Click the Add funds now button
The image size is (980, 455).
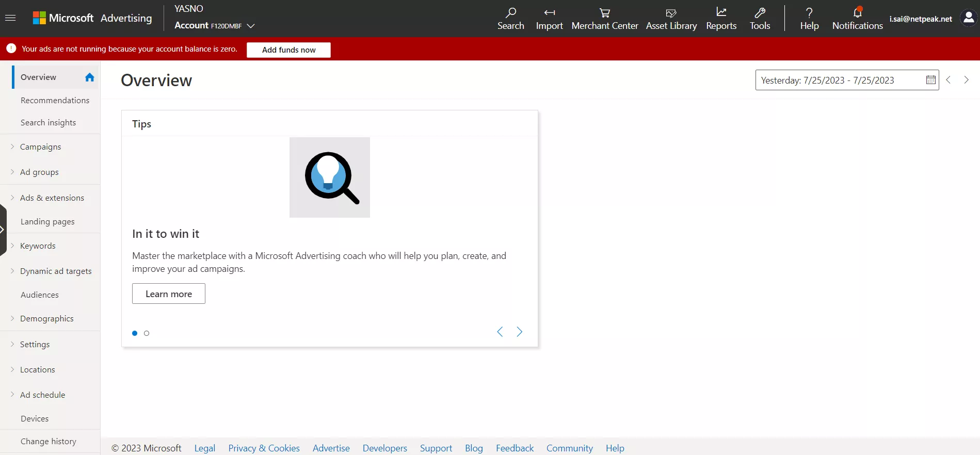pyautogui.click(x=288, y=50)
